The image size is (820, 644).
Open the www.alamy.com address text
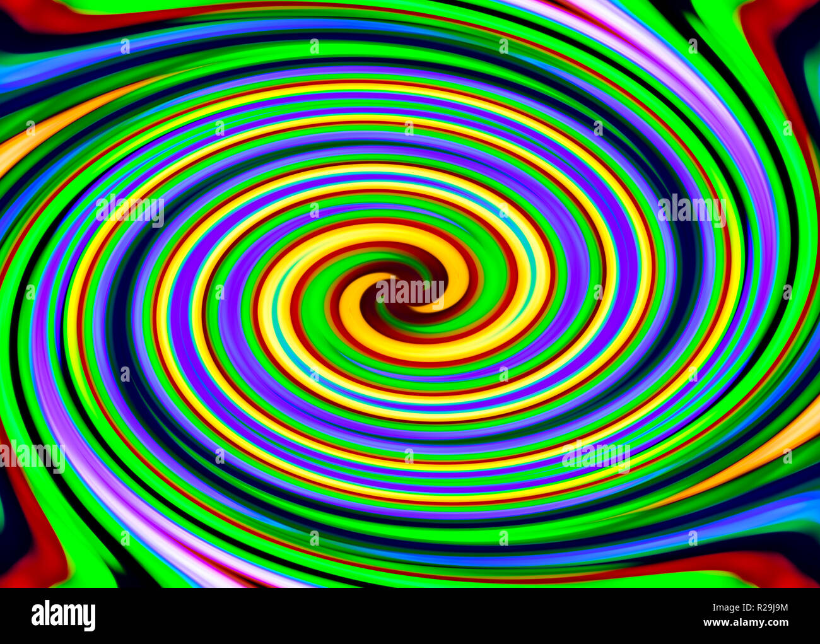click(746, 623)
